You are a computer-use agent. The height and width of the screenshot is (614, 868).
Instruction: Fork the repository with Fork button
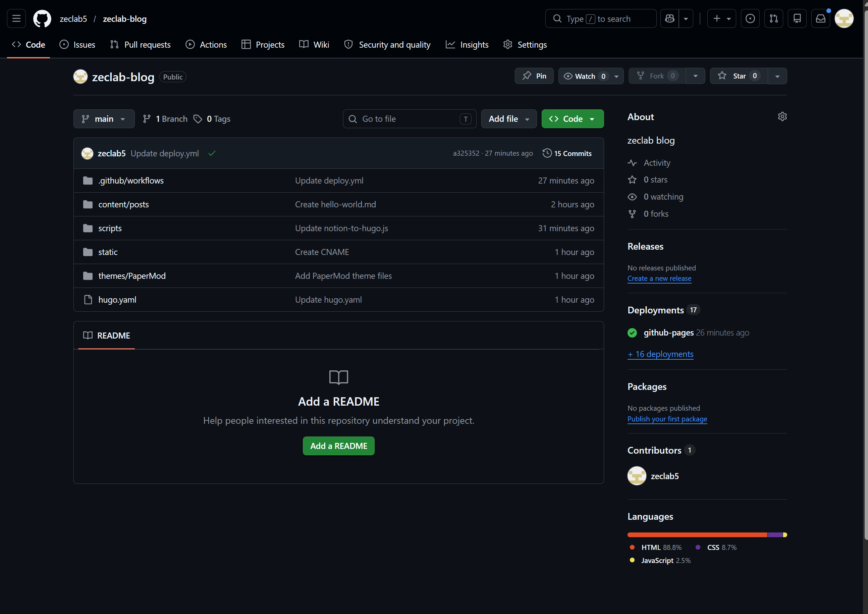[657, 76]
